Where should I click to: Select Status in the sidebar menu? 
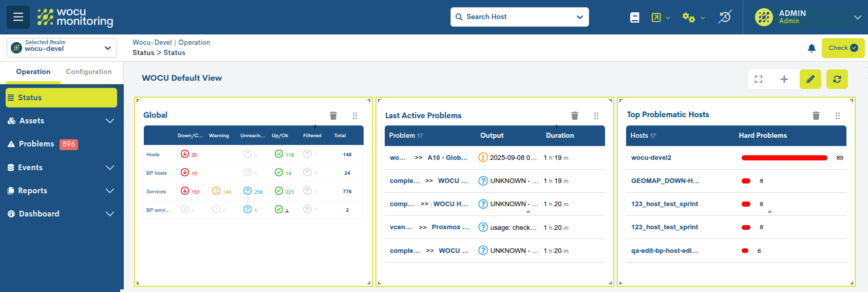point(61,98)
